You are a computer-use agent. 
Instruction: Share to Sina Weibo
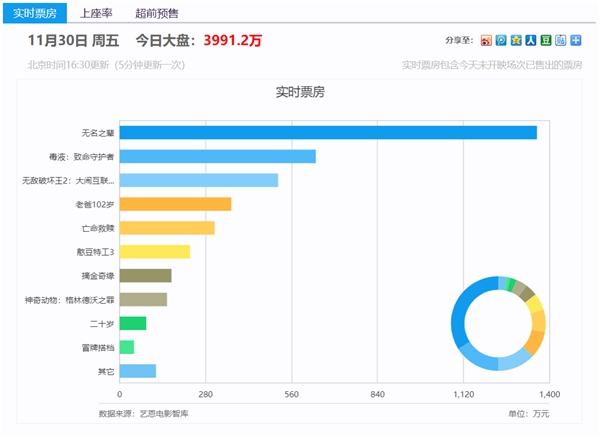(486, 41)
